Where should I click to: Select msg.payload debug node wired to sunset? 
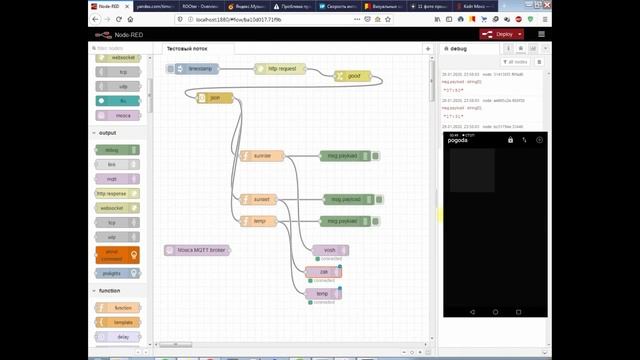pos(349,199)
